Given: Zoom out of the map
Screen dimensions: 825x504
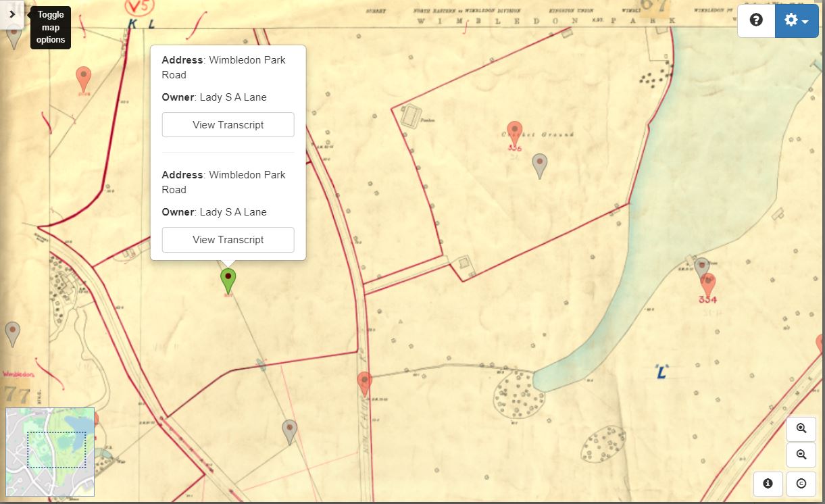Looking at the screenshot, I should click(801, 455).
